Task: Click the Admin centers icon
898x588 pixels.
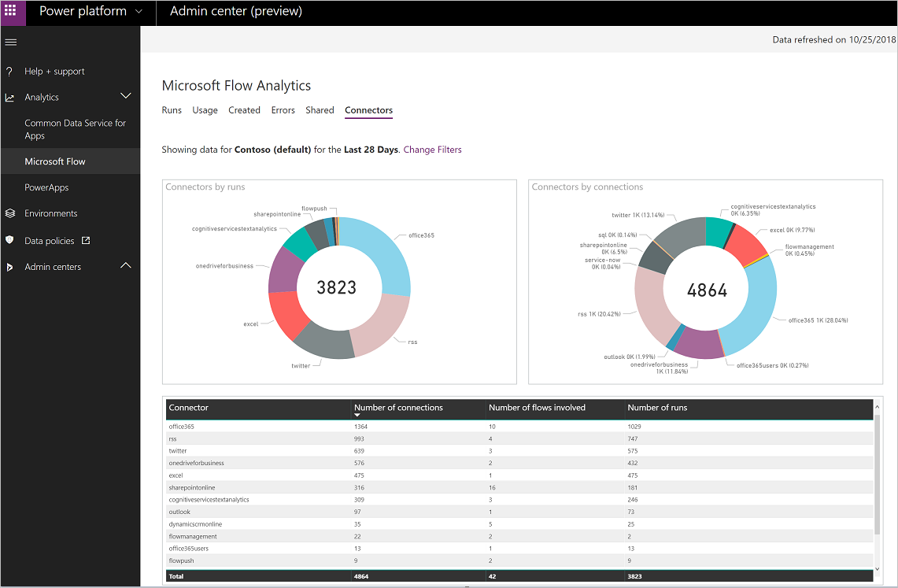Action: click(x=9, y=267)
